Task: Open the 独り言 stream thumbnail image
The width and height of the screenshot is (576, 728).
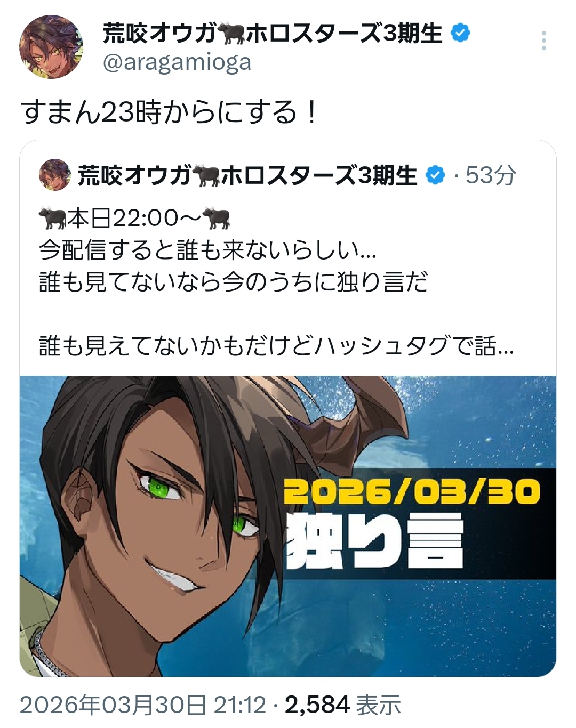Action: point(288,526)
